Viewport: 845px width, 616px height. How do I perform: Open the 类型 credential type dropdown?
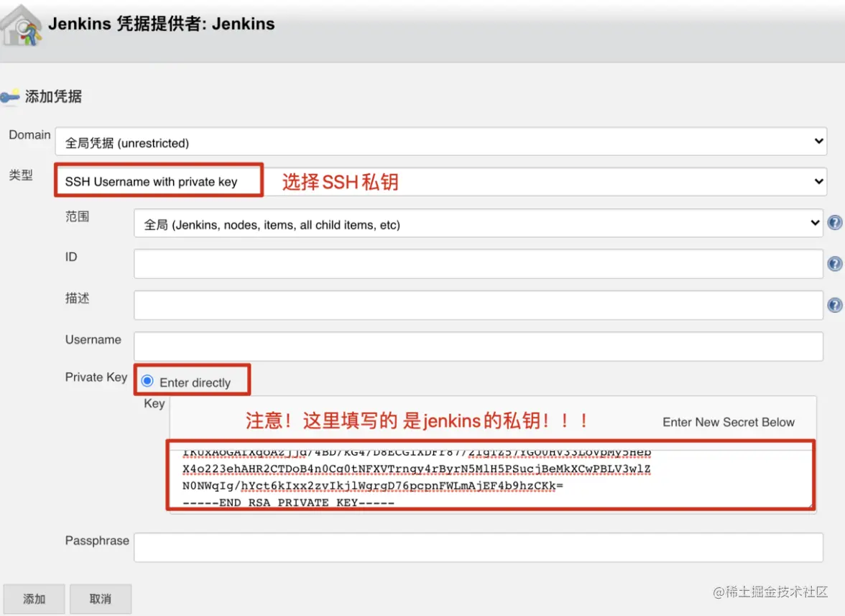(441, 181)
